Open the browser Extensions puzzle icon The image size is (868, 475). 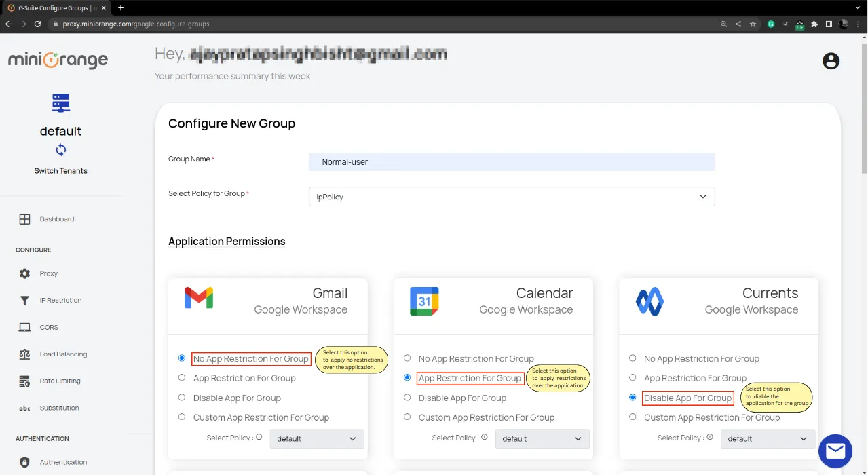point(814,24)
